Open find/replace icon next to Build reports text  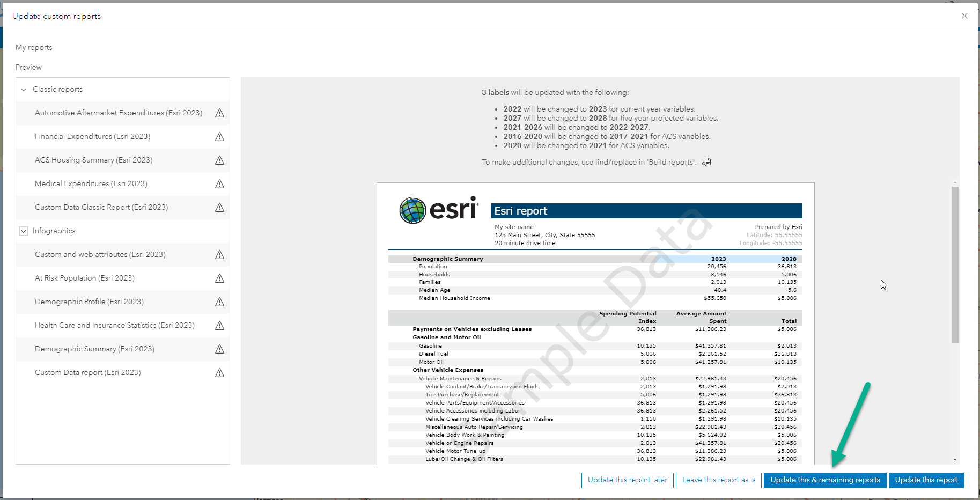(x=706, y=161)
